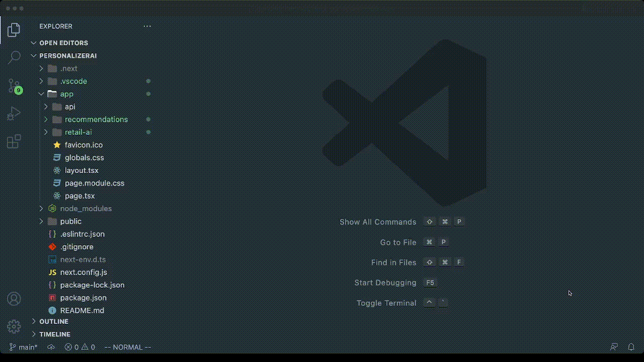The height and width of the screenshot is (362, 644).
Task: Click the npm icon beside package.json
Action: [x=52, y=298]
